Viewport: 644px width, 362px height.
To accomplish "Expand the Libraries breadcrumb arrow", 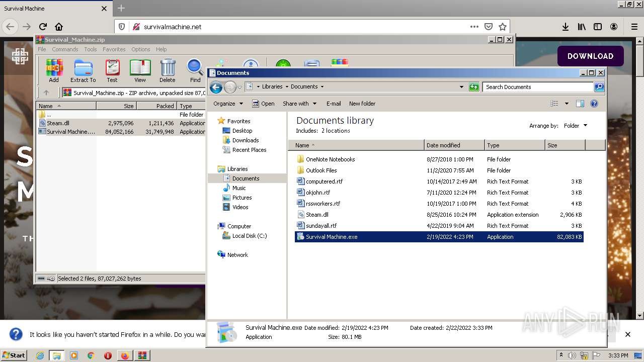I will (x=287, y=87).
